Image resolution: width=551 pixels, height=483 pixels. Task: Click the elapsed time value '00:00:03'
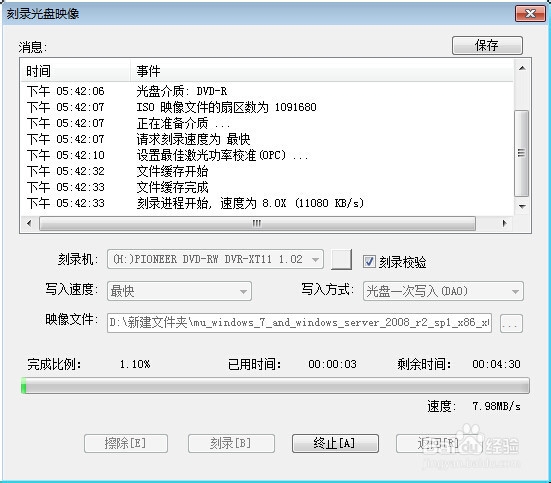(332, 364)
